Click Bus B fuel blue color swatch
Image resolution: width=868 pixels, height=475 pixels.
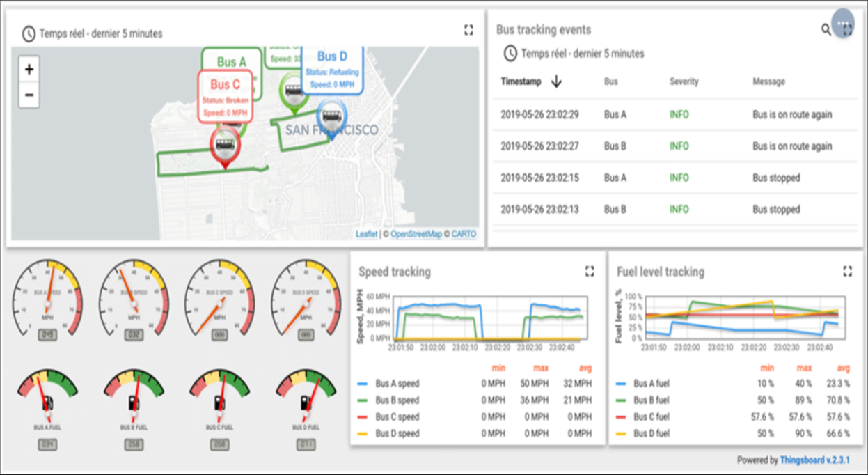(x=622, y=400)
